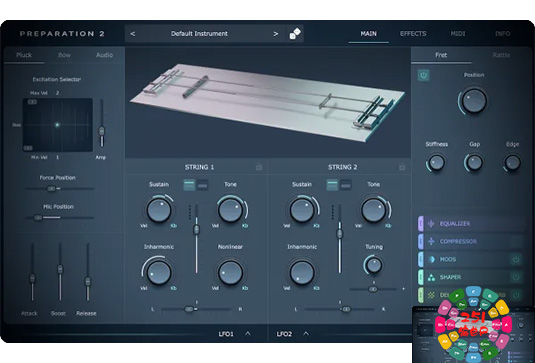Click the String 1 header icon
The height and width of the screenshot is (363, 535).
pyautogui.click(x=259, y=167)
